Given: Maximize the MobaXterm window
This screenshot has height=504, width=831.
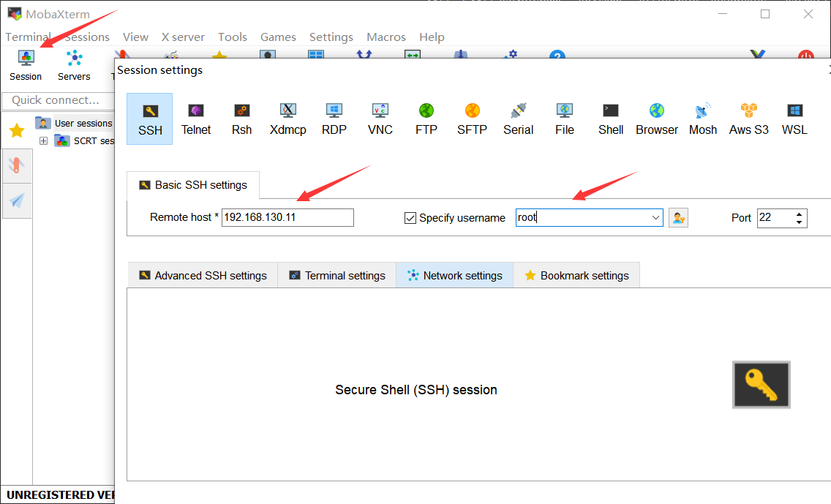Looking at the screenshot, I should pos(765,15).
